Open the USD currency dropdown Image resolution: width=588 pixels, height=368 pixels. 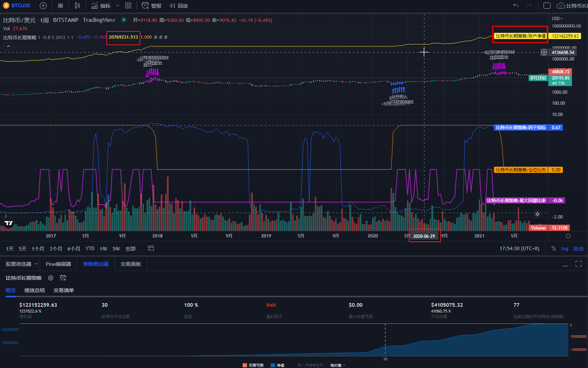point(557,19)
